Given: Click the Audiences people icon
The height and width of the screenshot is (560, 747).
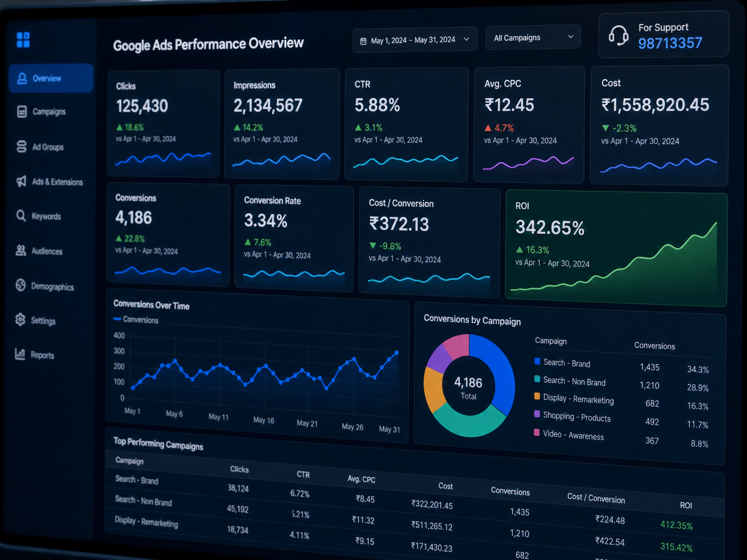Looking at the screenshot, I should click(x=21, y=250).
